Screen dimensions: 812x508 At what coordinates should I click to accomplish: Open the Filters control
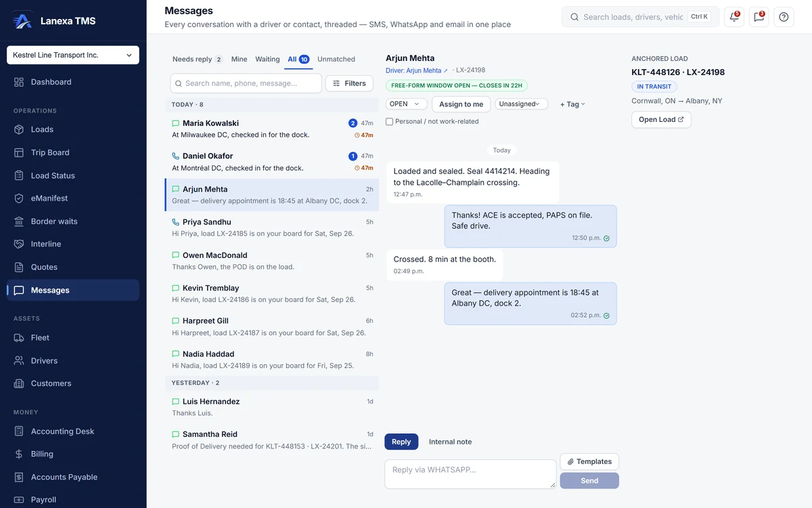point(349,83)
